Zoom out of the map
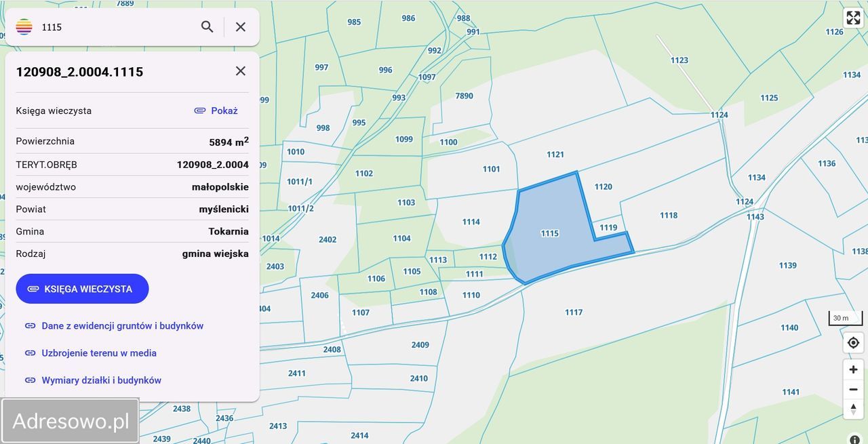The image size is (868, 444). [x=853, y=390]
